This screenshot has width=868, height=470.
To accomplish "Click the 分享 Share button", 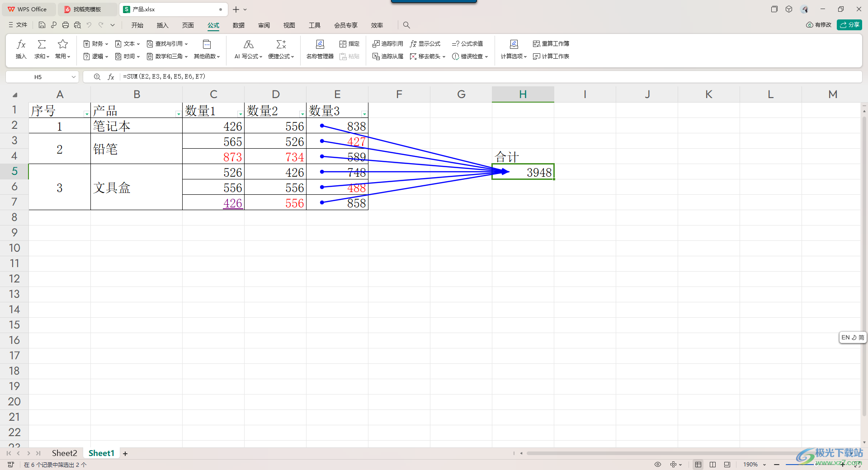I will coord(849,25).
